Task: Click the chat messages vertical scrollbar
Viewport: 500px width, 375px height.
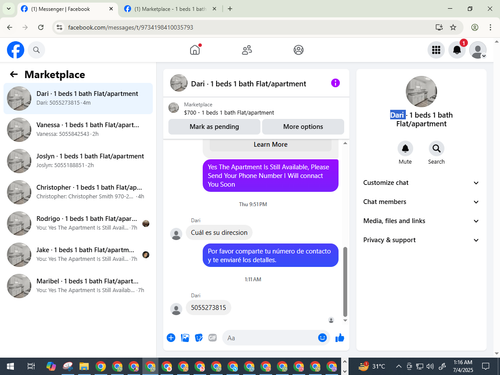Action: click(x=345, y=282)
